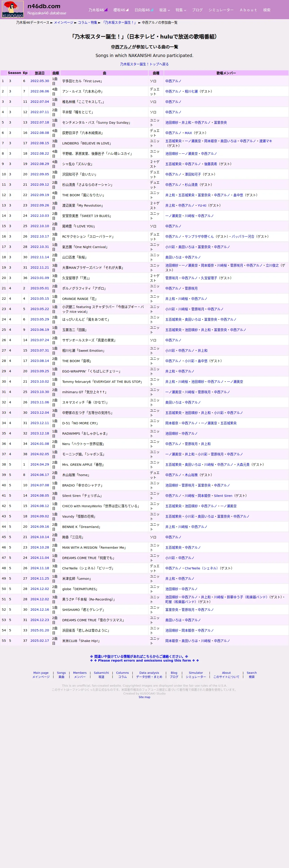The height and width of the screenshot is (868, 289).
Task: Open the 日向坂46 menu in the top navigation
Action: [x=144, y=10]
